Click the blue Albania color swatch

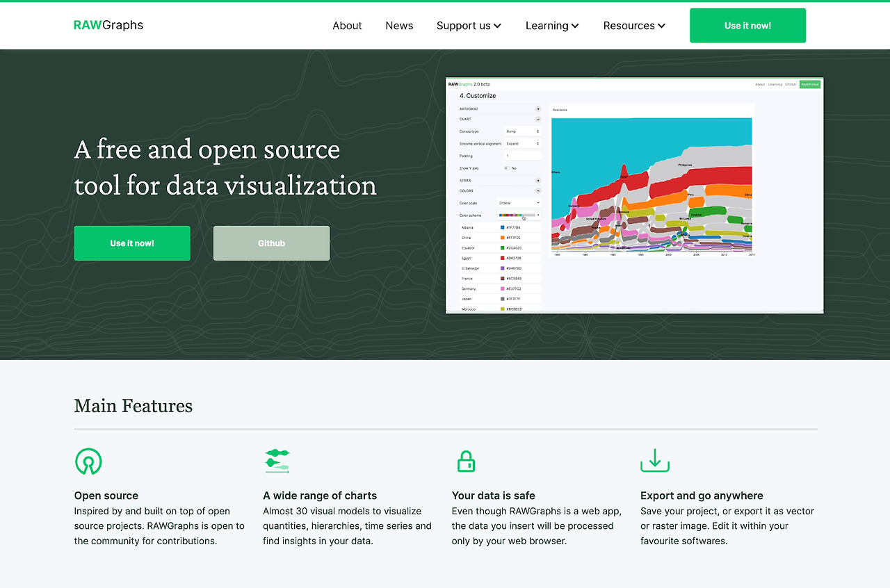[x=503, y=228]
